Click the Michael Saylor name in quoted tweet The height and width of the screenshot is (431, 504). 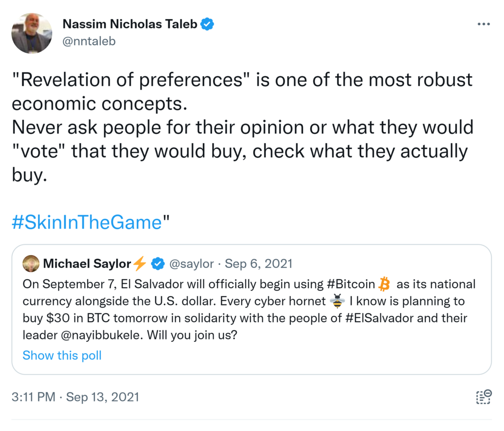pos(87,264)
